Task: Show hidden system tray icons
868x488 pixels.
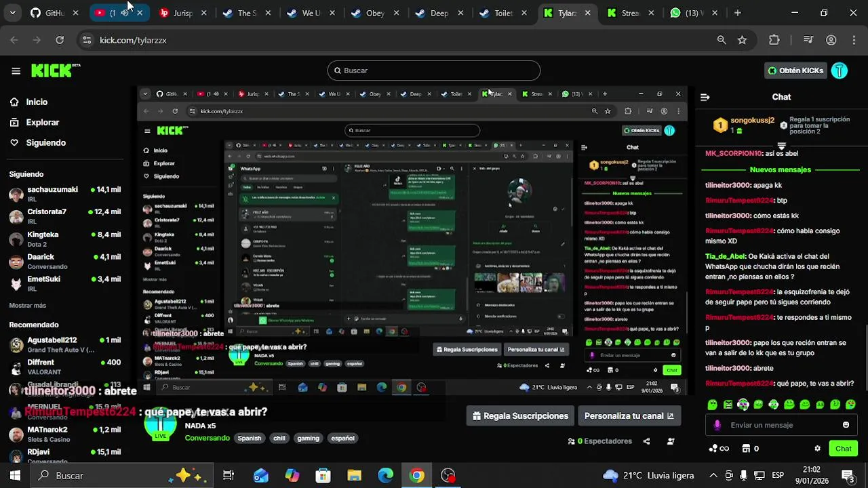Action: [713, 476]
